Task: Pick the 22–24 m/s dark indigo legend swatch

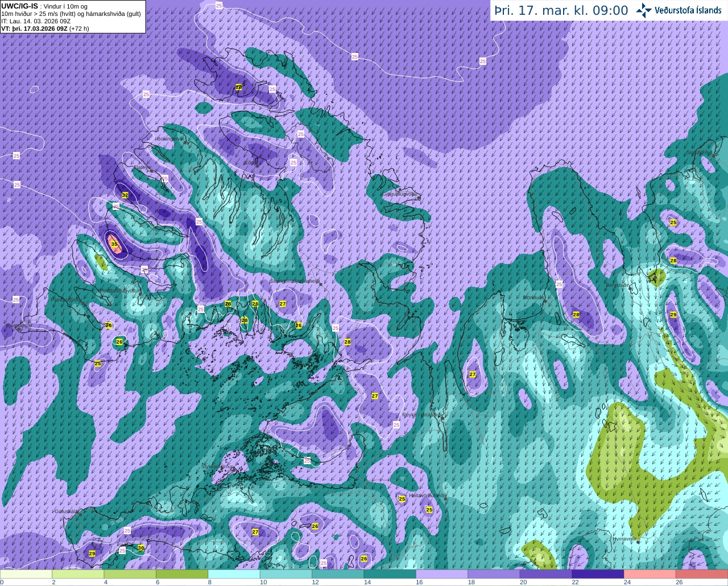Action: pyautogui.click(x=598, y=574)
